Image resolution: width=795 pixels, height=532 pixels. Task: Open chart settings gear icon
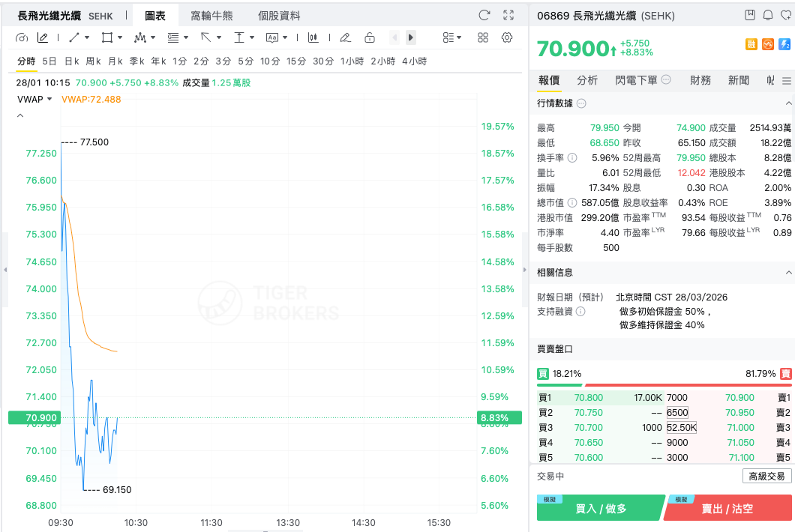pos(507,37)
